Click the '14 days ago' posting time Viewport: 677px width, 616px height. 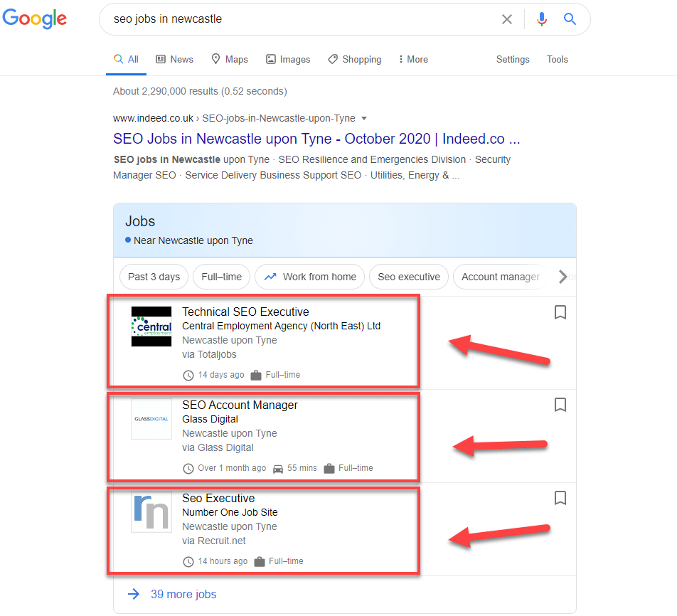pyautogui.click(x=220, y=375)
